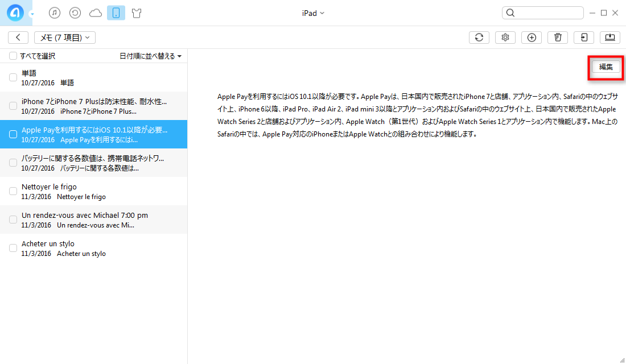The width and height of the screenshot is (626, 364).
Task: Select the Apple Payを利用するには note title
Action: coord(94,130)
